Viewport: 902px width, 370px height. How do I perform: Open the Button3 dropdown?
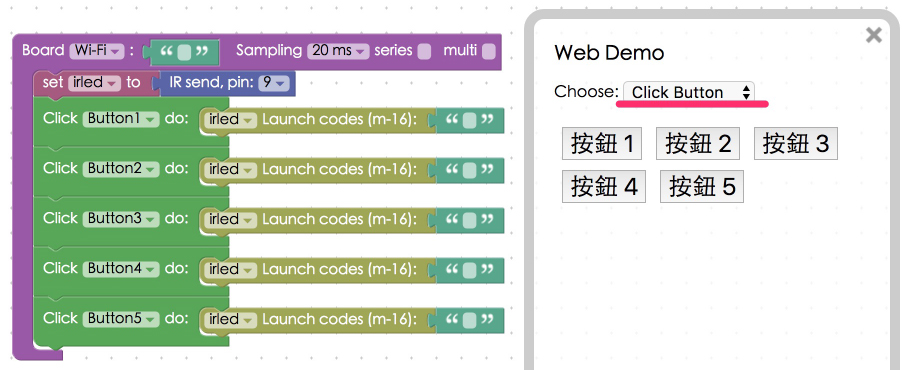pos(121,219)
